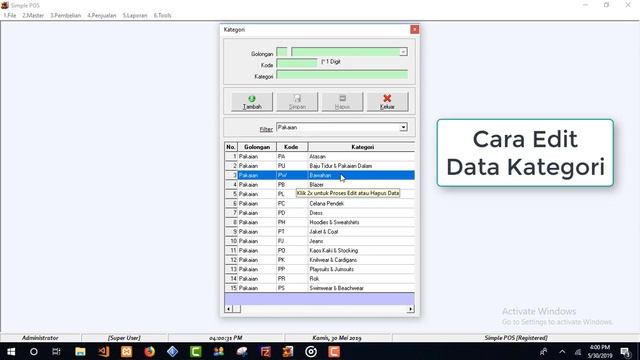The height and width of the screenshot is (360, 640).
Task: Open the 4.Penjualan menu
Action: click(102, 16)
